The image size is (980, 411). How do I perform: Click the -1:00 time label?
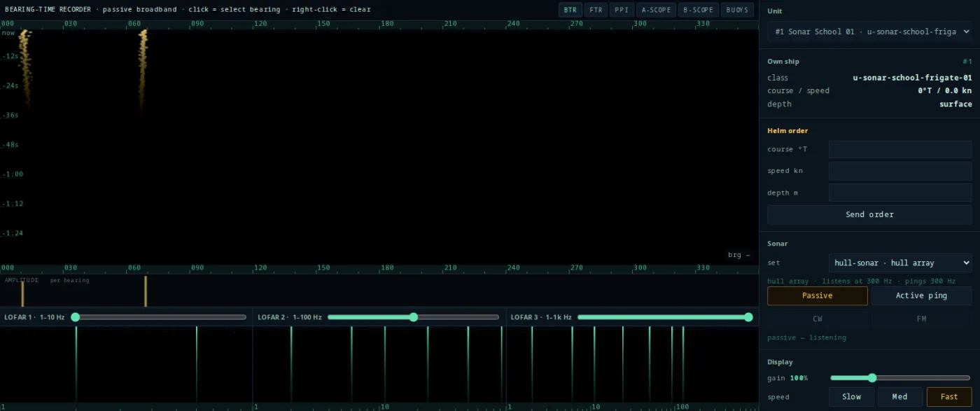(x=12, y=174)
